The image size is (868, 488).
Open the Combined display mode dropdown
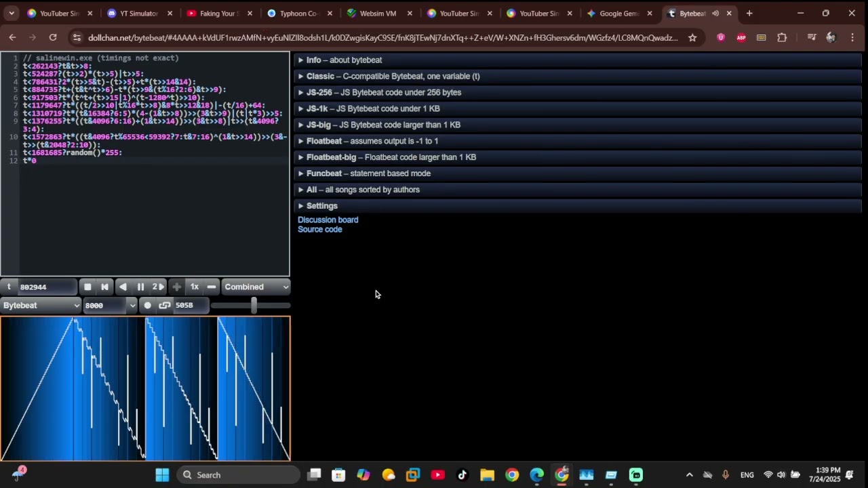(x=256, y=287)
